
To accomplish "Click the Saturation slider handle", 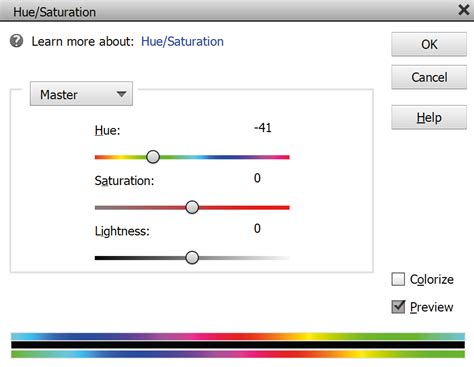I will point(192,207).
